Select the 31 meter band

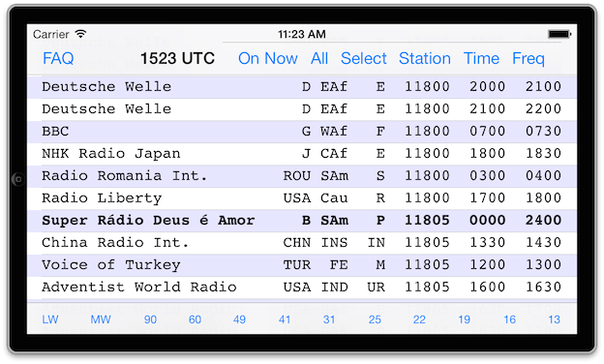(329, 319)
